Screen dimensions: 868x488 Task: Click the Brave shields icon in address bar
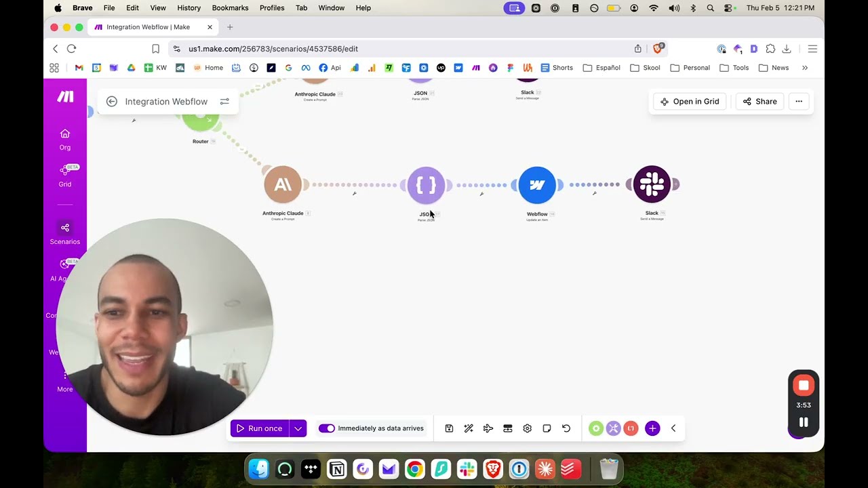tap(658, 48)
